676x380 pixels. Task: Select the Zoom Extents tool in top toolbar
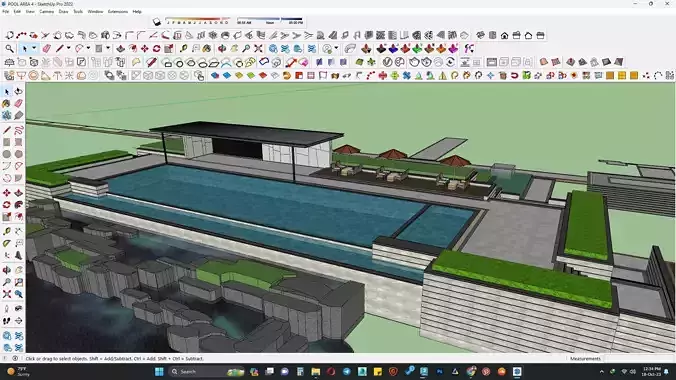pyautogui.click(x=258, y=48)
